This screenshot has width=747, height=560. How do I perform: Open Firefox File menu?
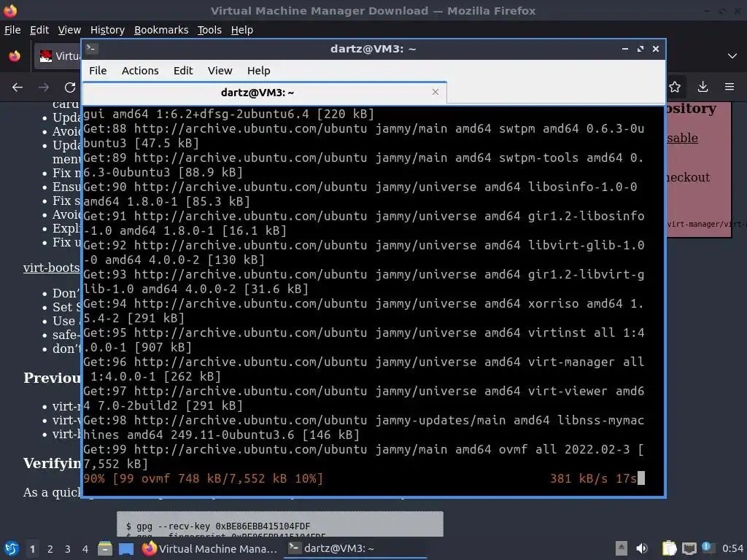tap(12, 30)
